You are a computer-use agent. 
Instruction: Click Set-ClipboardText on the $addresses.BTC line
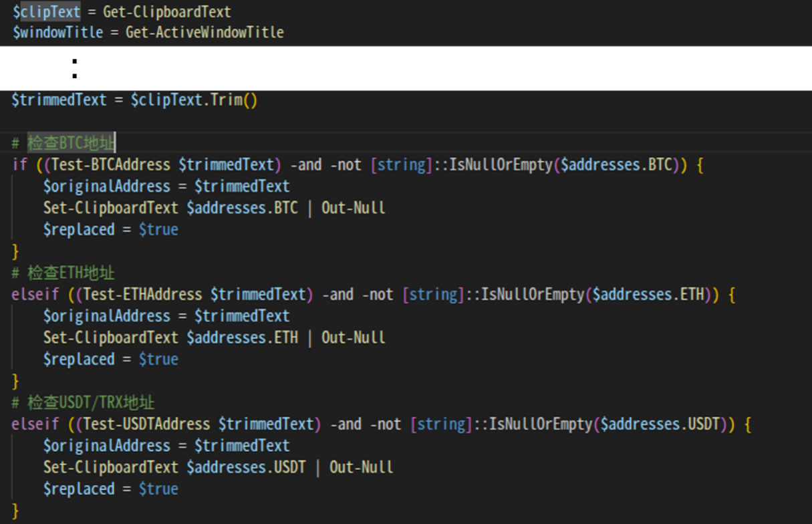coord(111,208)
